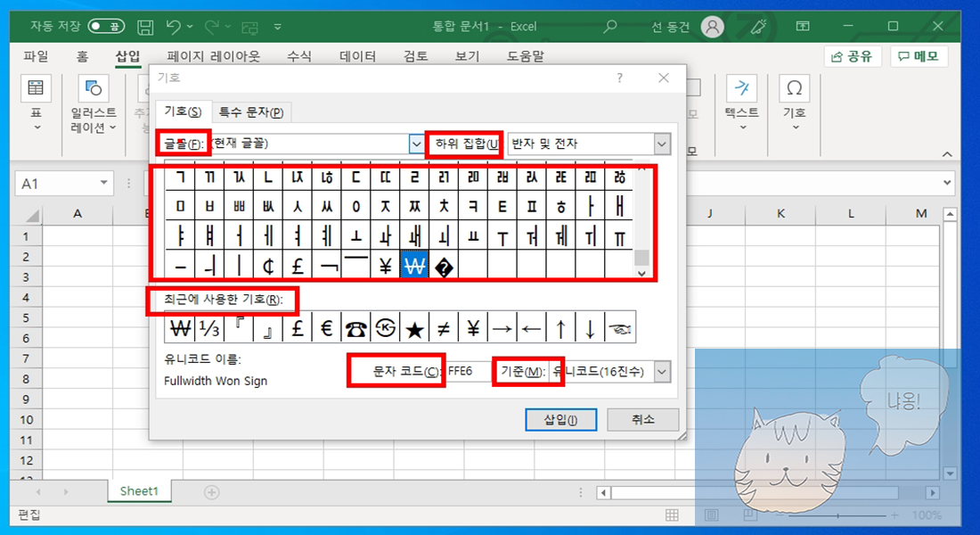Pick recent up arrow ↑ symbol
The width and height of the screenshot is (980, 535).
[560, 327]
